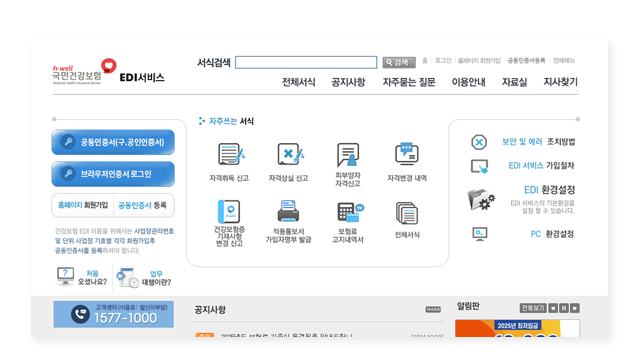This screenshot has height=362, width=640.
Task: Open 자격상실 신고 form icon
Action: pyautogui.click(x=291, y=154)
